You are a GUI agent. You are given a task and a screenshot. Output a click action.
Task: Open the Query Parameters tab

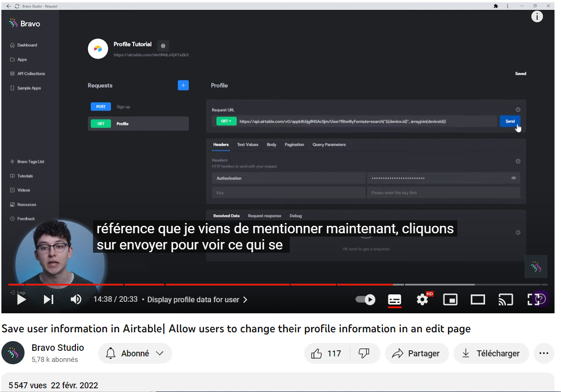329,145
